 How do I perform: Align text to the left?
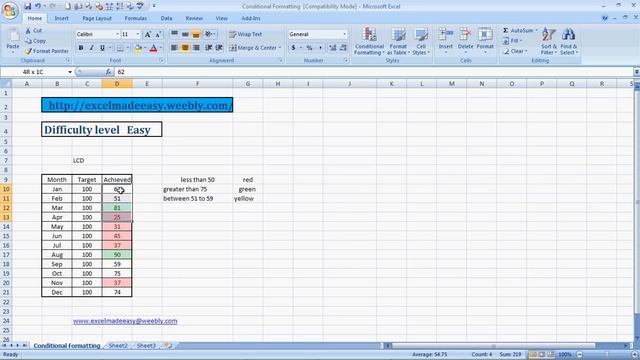click(x=174, y=48)
